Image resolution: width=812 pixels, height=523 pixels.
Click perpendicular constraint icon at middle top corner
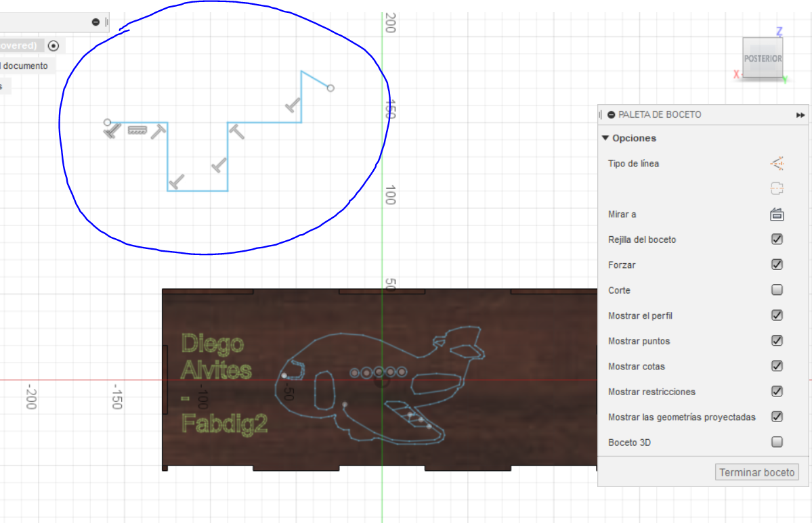(236, 131)
